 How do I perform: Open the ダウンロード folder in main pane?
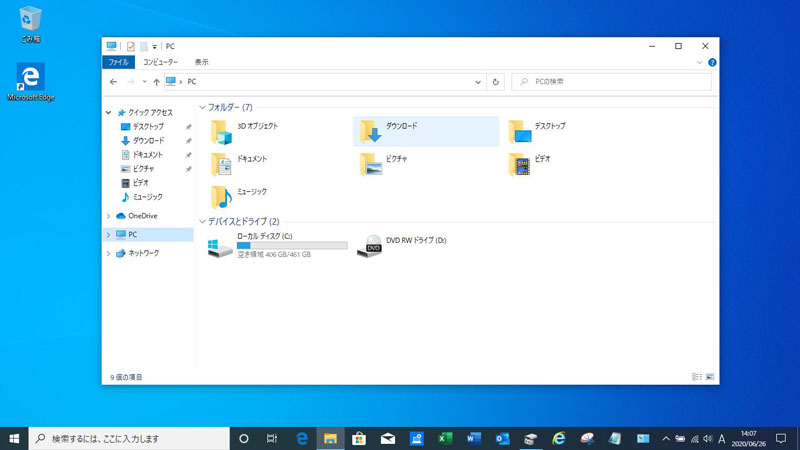[x=426, y=132]
